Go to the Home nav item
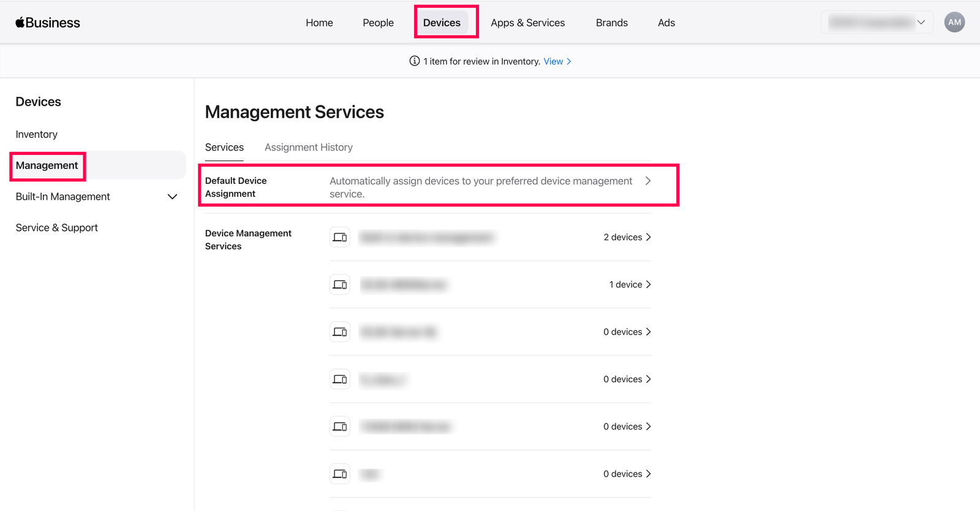This screenshot has height=511, width=980. tap(319, 23)
